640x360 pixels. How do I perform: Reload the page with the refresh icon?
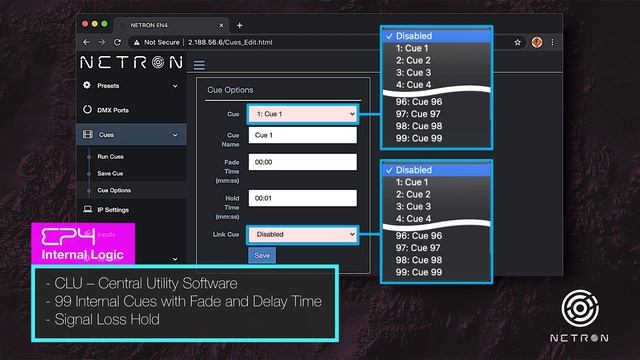[x=117, y=42]
